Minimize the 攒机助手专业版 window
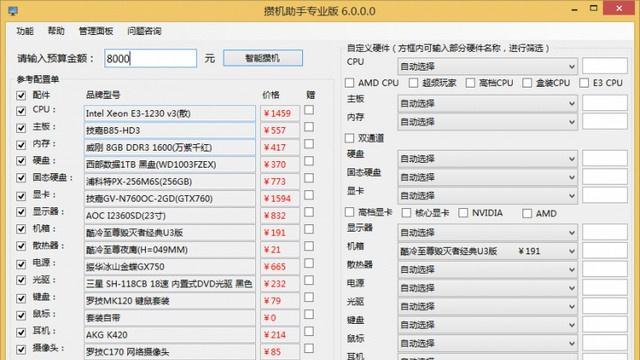640x360 pixels. tap(574, 9)
